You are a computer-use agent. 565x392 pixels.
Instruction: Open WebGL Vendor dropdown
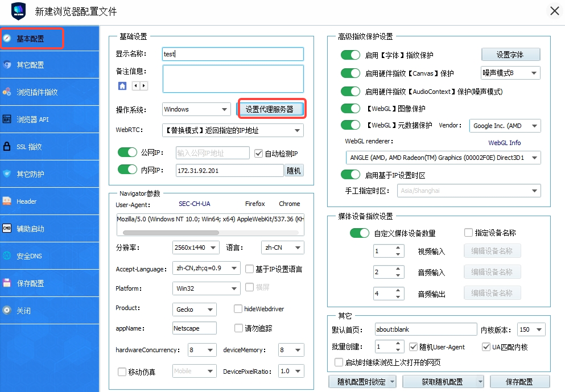click(x=505, y=126)
